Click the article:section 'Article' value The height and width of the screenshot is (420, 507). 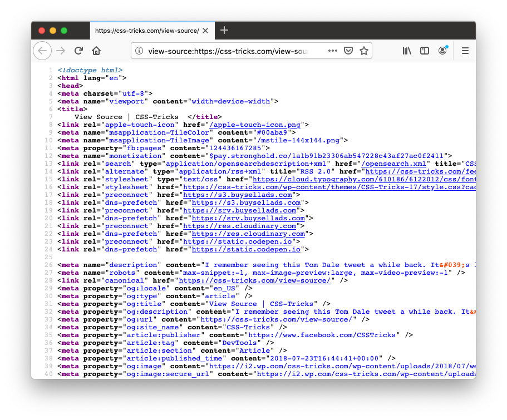coord(255,350)
